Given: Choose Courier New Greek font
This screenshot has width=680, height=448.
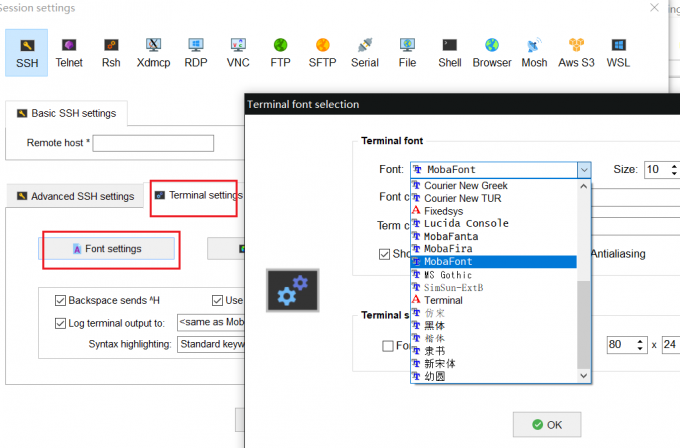Looking at the screenshot, I should click(494, 186).
